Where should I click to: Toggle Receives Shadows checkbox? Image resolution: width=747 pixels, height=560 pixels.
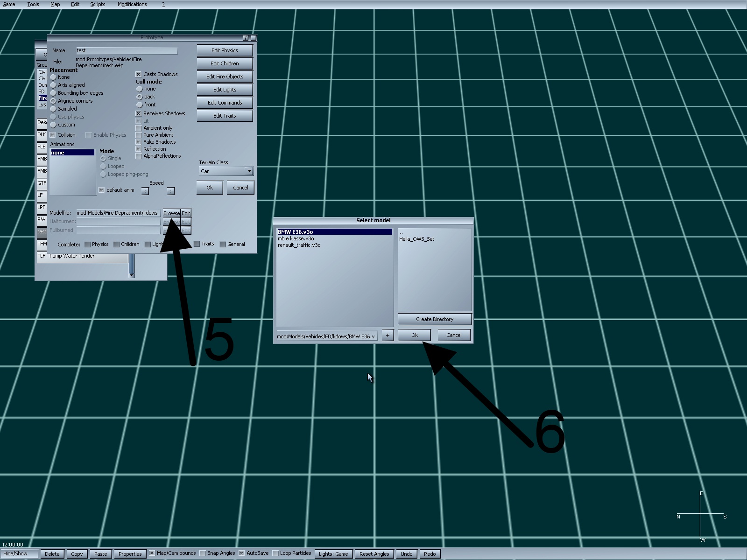tap(138, 113)
